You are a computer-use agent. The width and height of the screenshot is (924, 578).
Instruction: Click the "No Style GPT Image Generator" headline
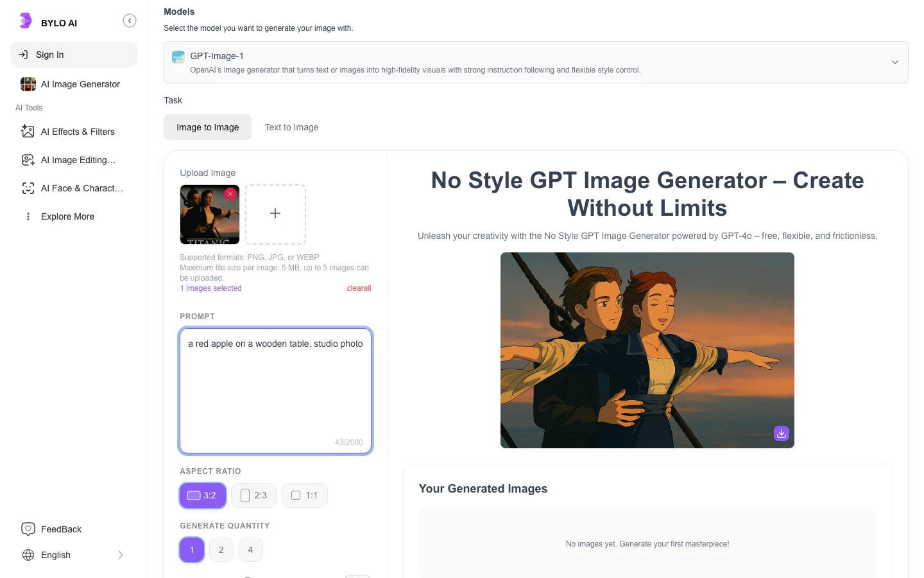pos(647,194)
